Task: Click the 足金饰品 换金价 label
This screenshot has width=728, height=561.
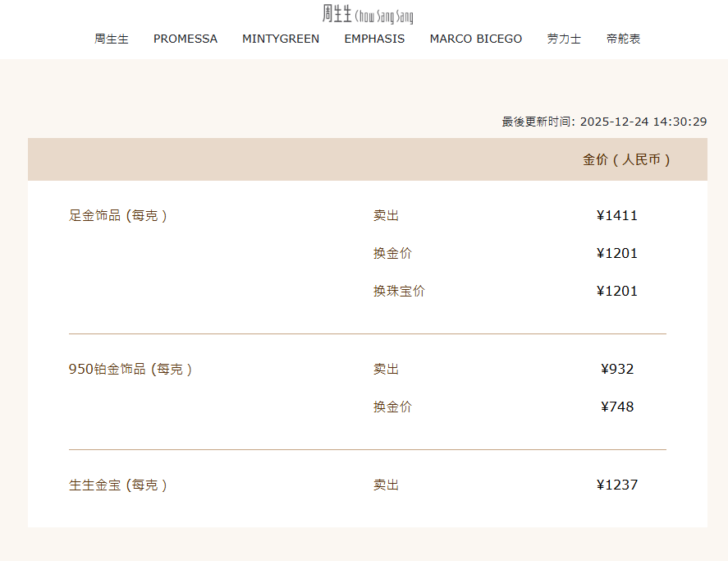Action: coord(392,253)
